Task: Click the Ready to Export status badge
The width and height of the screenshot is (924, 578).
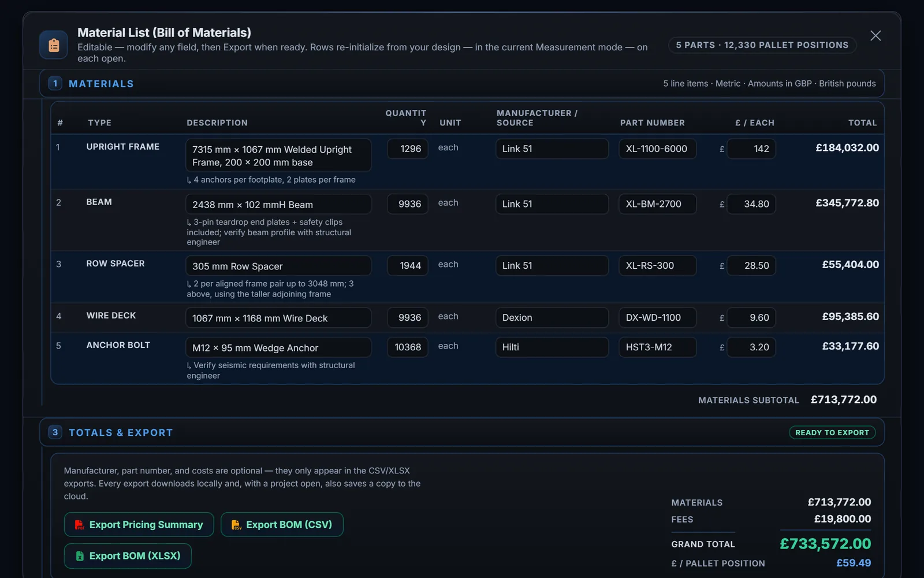Action: pos(832,432)
